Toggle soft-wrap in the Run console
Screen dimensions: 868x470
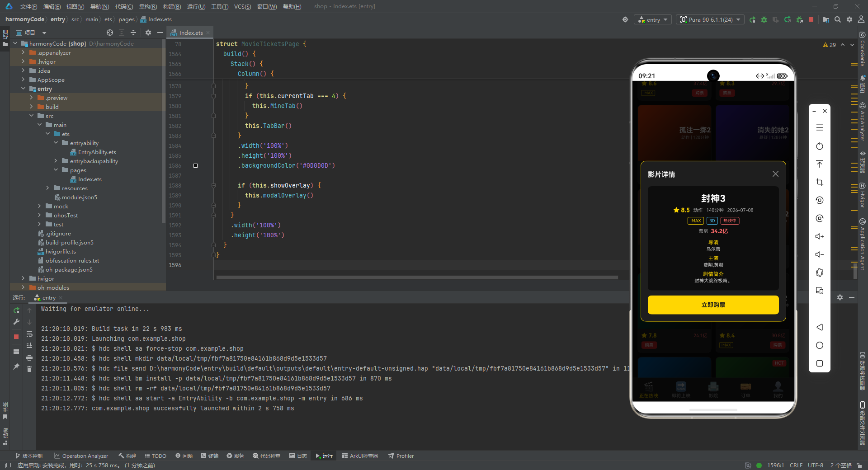pyautogui.click(x=29, y=334)
